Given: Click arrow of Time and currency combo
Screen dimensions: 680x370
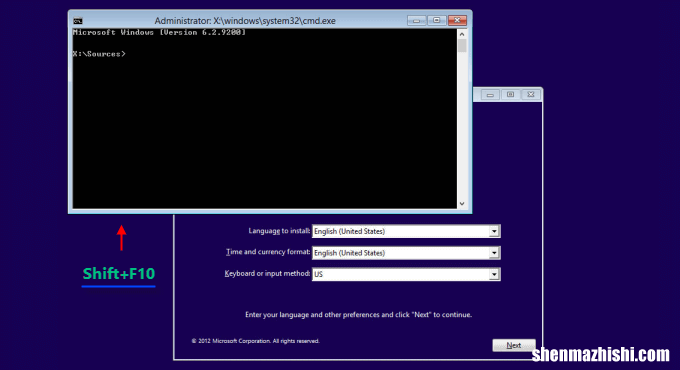Looking at the screenshot, I should [494, 253].
